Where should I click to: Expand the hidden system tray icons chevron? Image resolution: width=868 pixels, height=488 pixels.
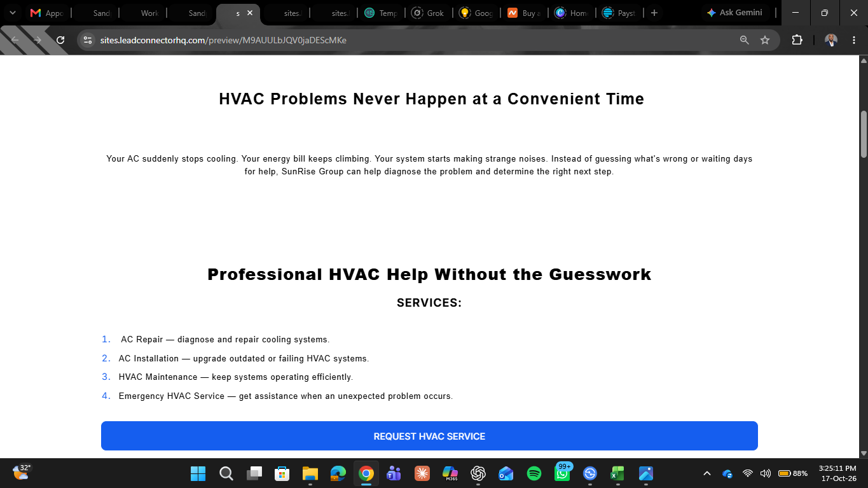tap(706, 473)
